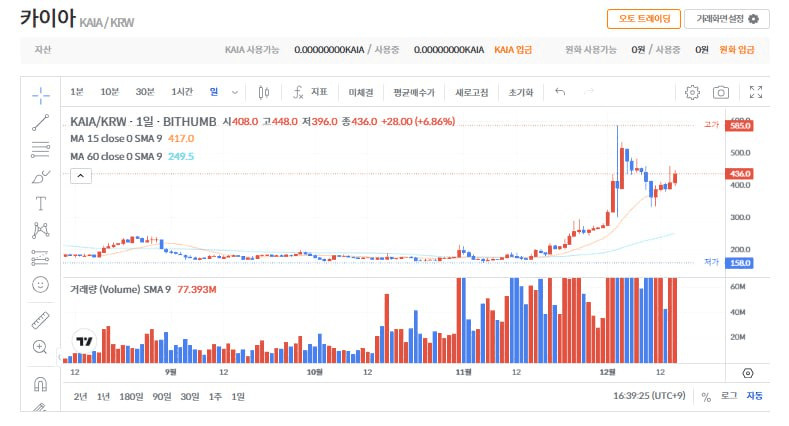Reset time scale with target icon
Image resolution: width=789 pixels, height=426 pixels.
[748, 373]
